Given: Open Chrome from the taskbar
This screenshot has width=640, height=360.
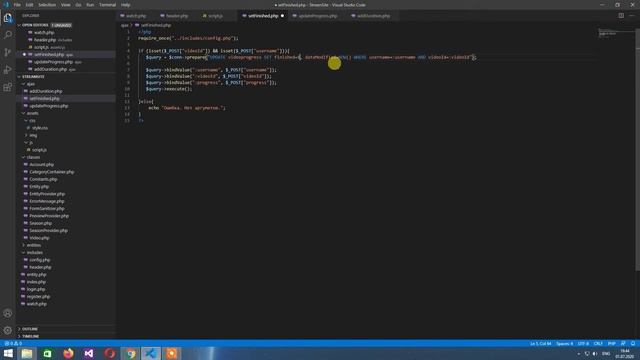Looking at the screenshot, I should pyautogui.click(x=131, y=353).
